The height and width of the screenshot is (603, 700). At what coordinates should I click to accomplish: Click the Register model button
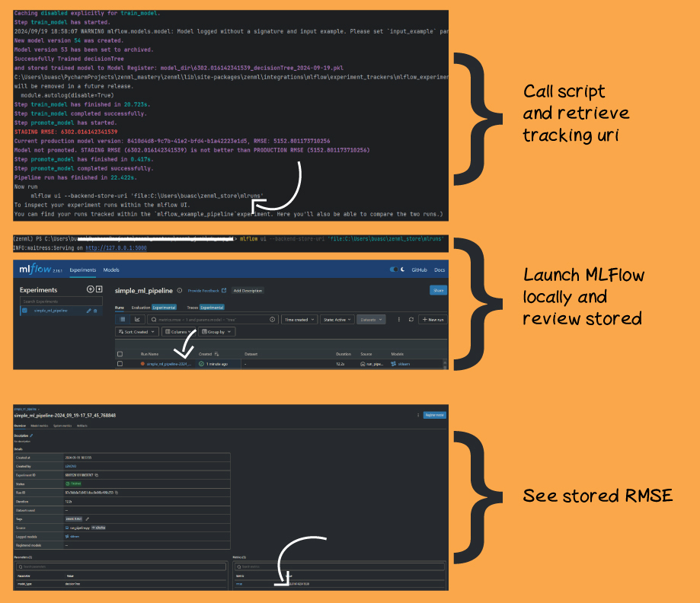tap(434, 415)
